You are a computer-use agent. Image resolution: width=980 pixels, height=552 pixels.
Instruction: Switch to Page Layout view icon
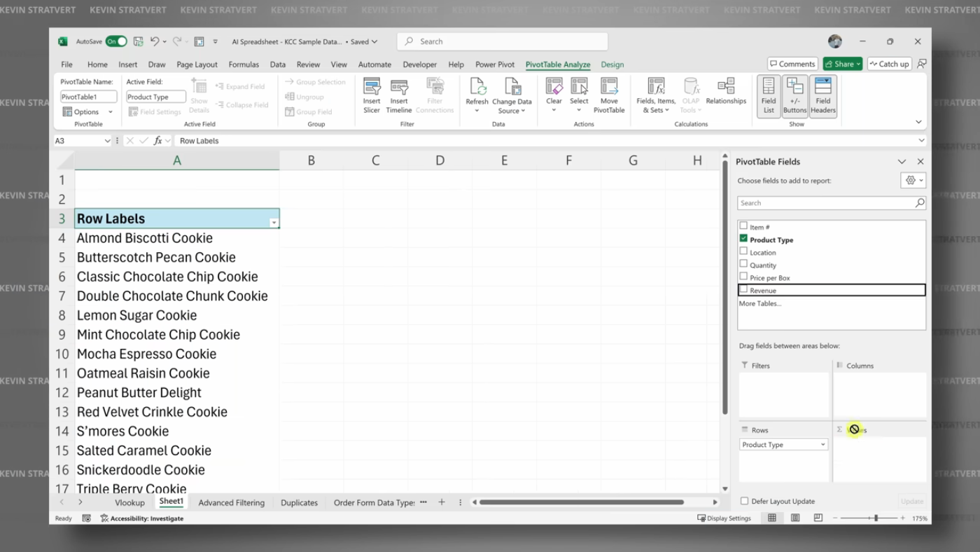pos(795,518)
